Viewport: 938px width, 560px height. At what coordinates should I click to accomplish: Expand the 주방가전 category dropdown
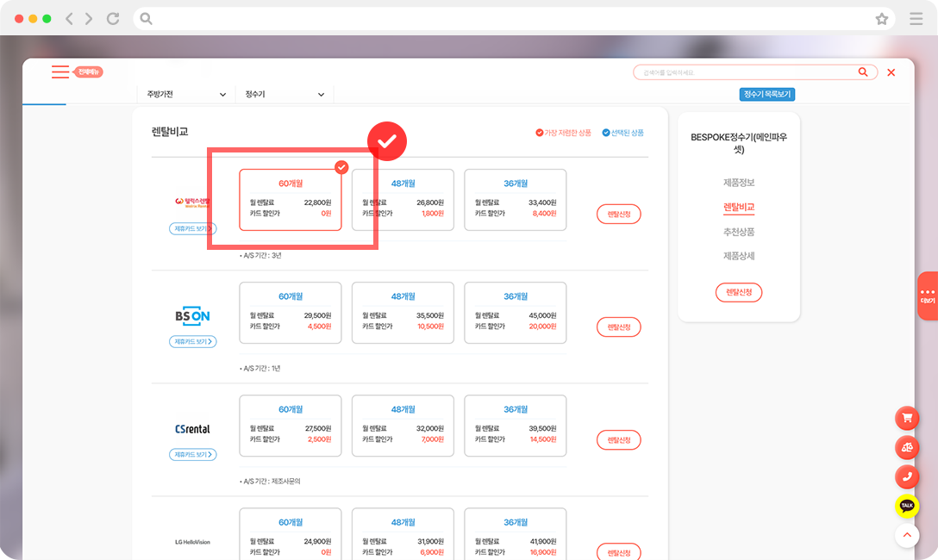point(185,95)
